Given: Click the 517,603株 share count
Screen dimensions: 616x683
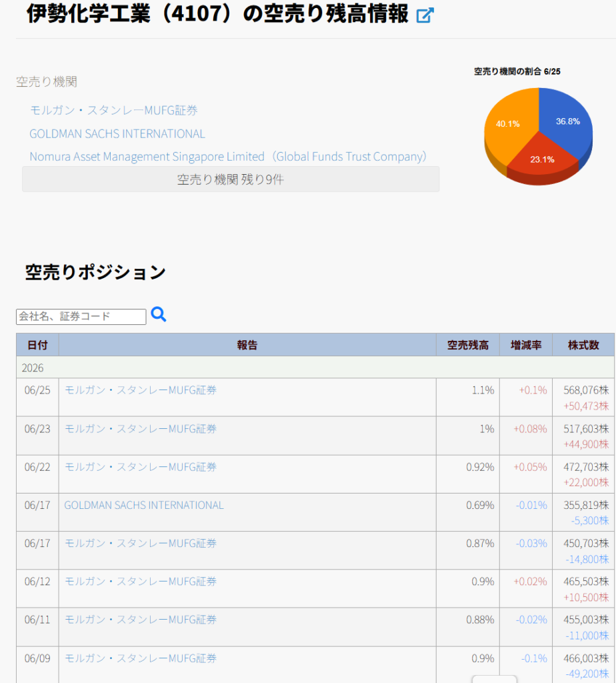Looking at the screenshot, I should point(586,429).
